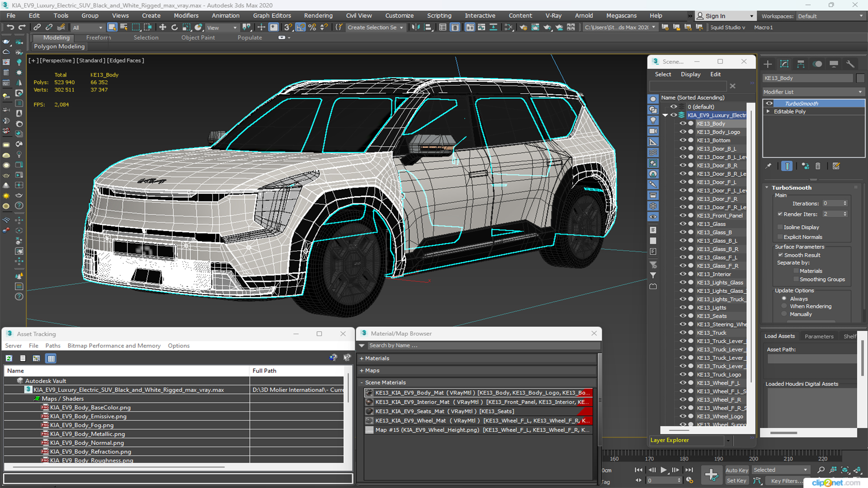Toggle visibility eye of KE13_Seats

683,316
